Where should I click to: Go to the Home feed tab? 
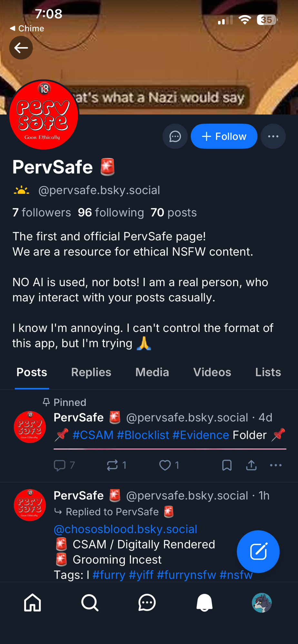pos(33,602)
